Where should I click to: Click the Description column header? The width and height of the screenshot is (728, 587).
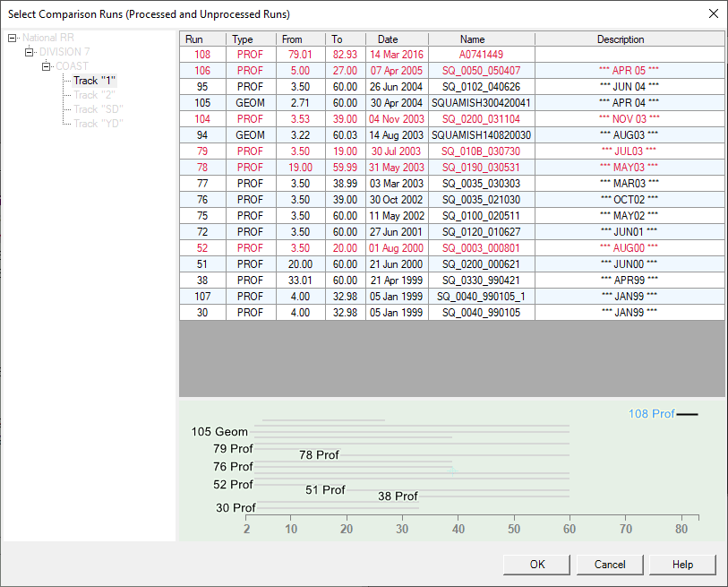click(621, 39)
